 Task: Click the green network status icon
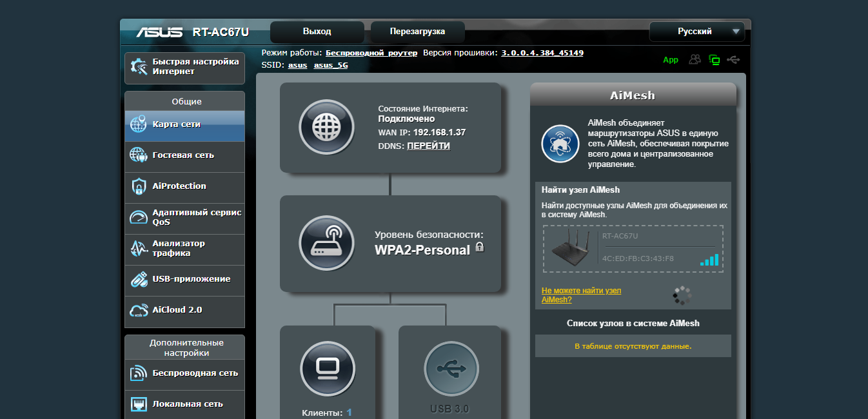[x=714, y=59]
